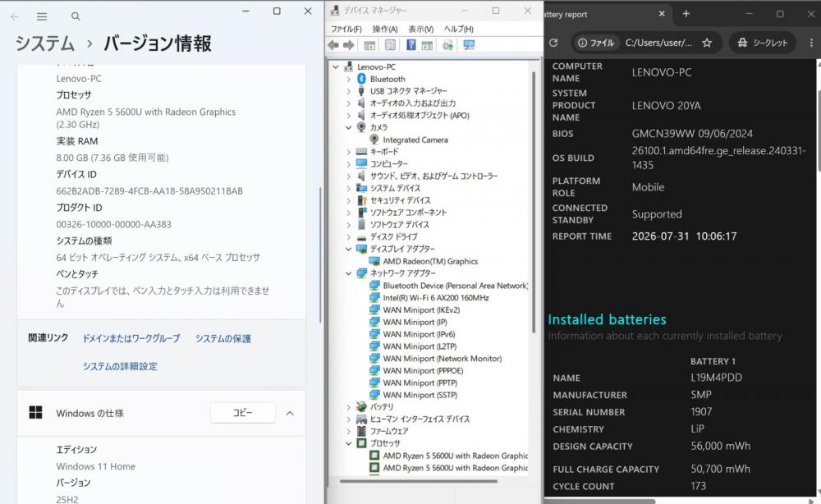The height and width of the screenshot is (504, 821).
Task: Select the Bluetooth category icon in tree
Action: tap(361, 79)
